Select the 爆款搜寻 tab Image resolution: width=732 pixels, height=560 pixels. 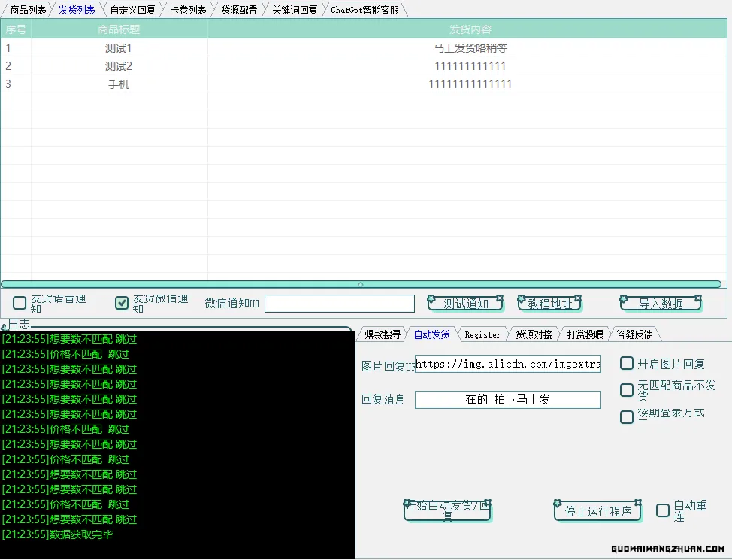click(383, 334)
